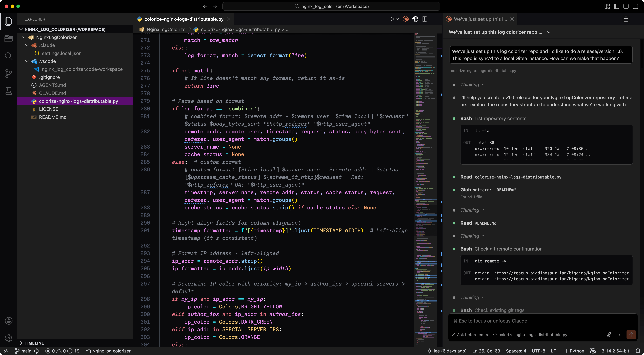The width and height of the screenshot is (644, 355).
Task: Run the Python file with play button
Action: click(x=391, y=19)
